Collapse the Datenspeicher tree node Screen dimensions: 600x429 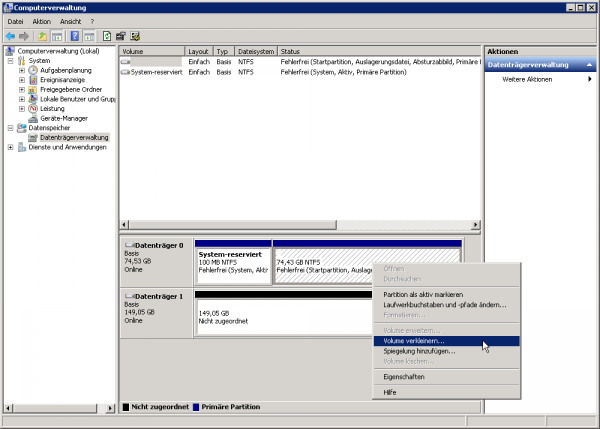pyautogui.click(x=10, y=128)
